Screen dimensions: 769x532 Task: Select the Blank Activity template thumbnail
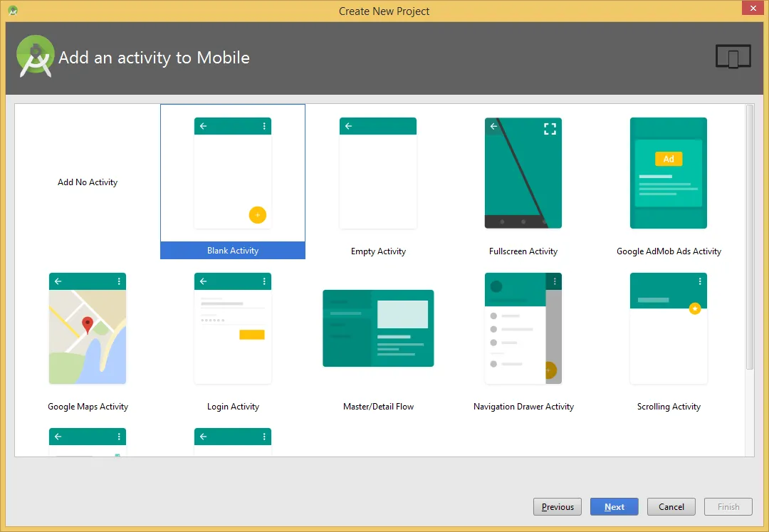(x=232, y=173)
